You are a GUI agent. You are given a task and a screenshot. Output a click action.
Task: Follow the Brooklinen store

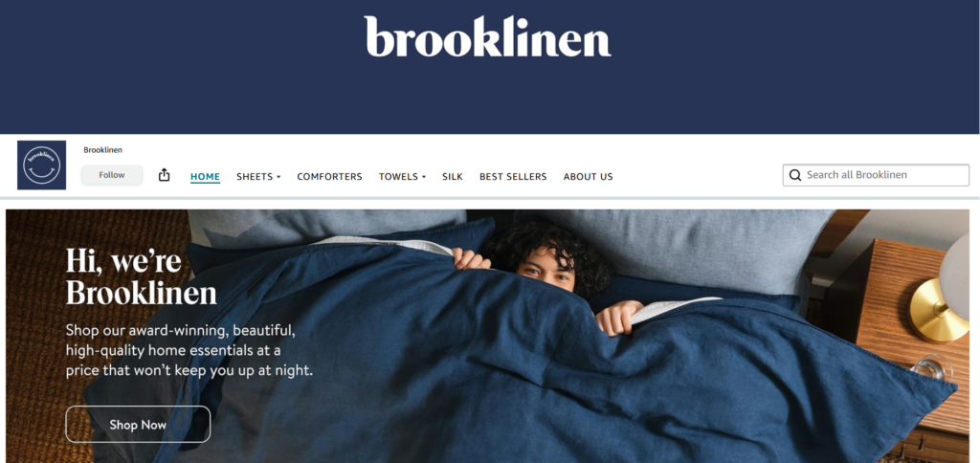coord(112,175)
